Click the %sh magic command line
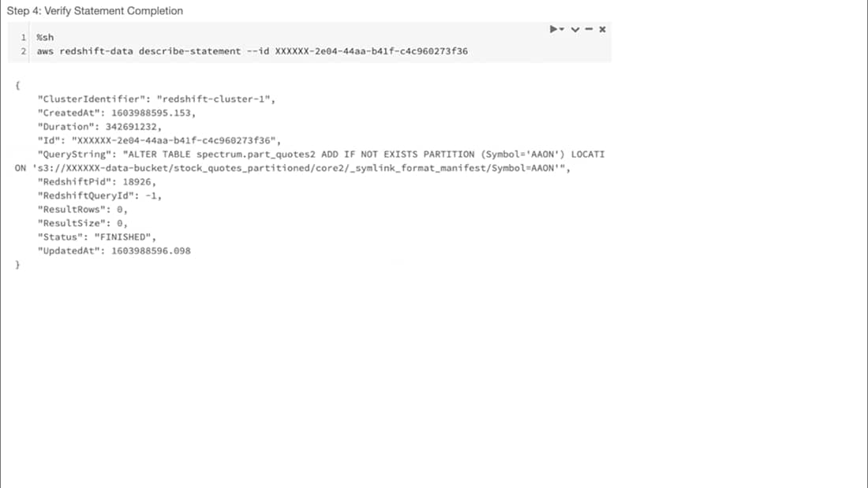The height and width of the screenshot is (488, 868). coord(45,37)
